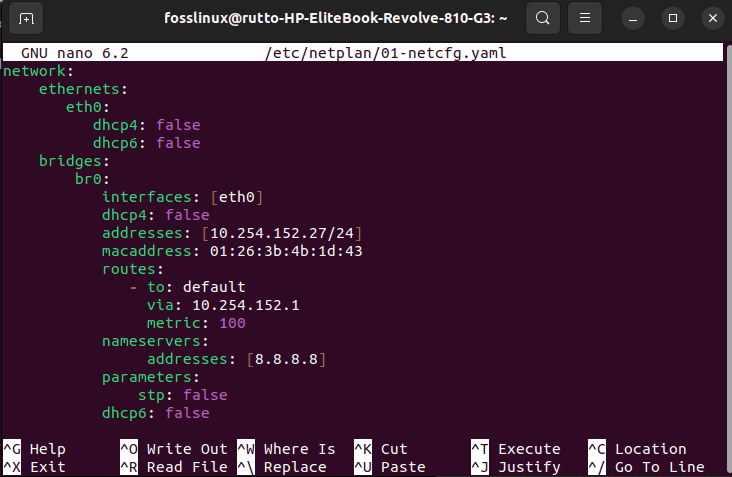Click the 8.8.8.8 nameserver address
The height and width of the screenshot is (477, 732).
pyautogui.click(x=286, y=359)
